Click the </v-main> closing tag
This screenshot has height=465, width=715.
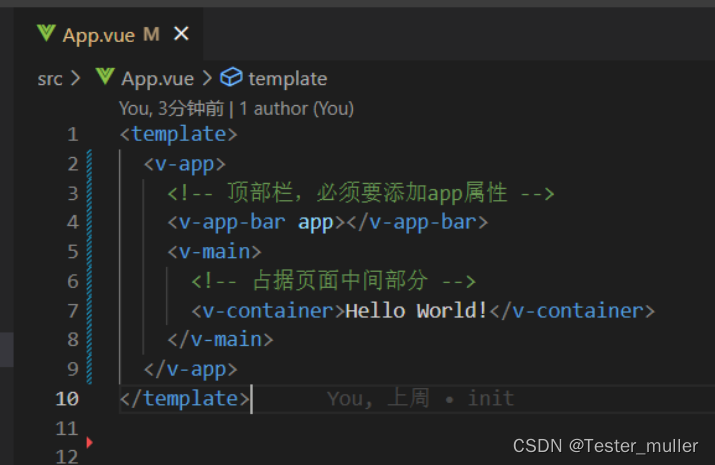tap(220, 340)
